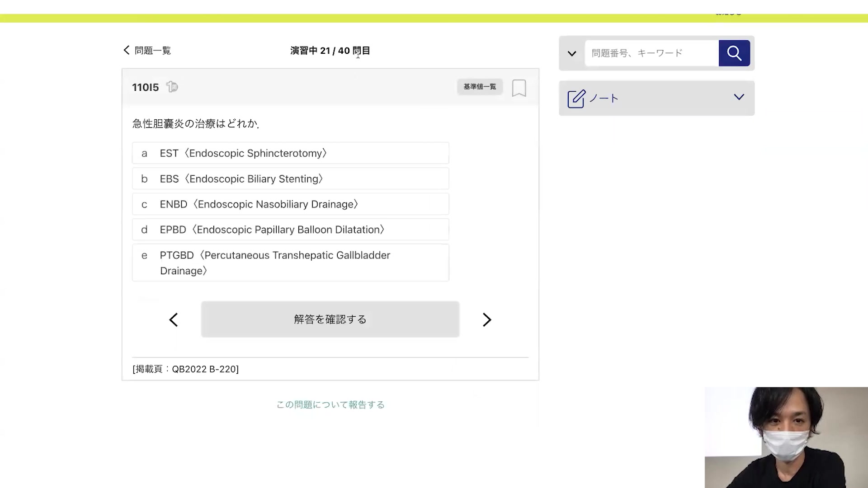Click the ノート pencil edit icon
The height and width of the screenshot is (488, 868).
576,99
